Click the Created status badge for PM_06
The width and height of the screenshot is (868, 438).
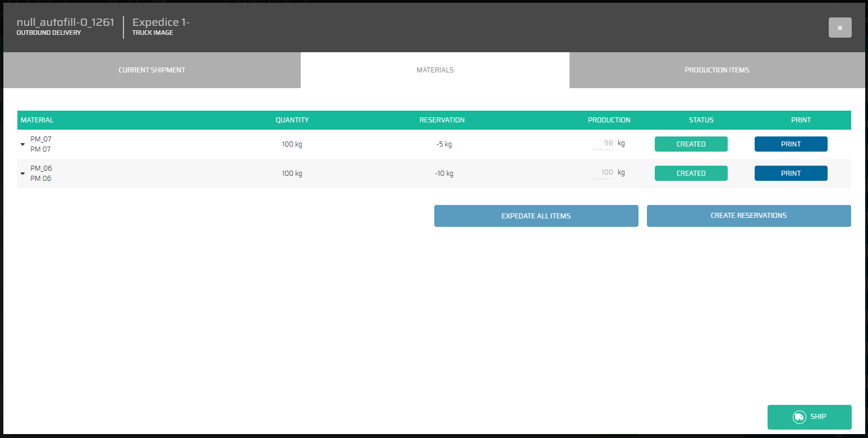[691, 174]
